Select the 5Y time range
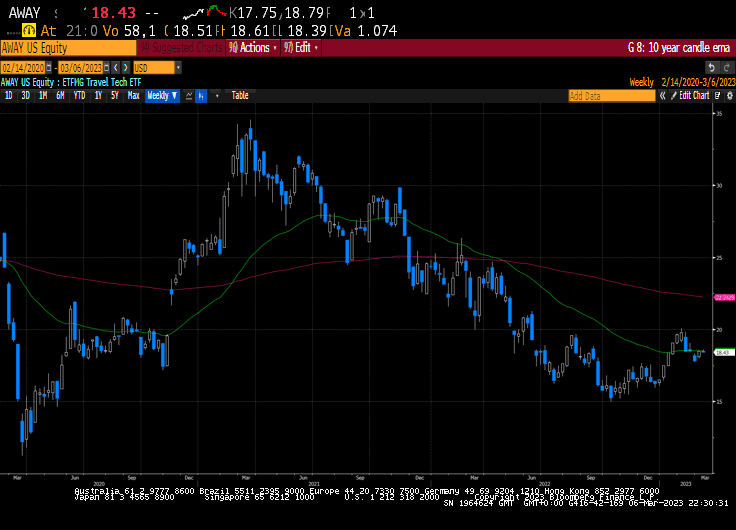This screenshot has height=530, width=736. tap(114, 96)
